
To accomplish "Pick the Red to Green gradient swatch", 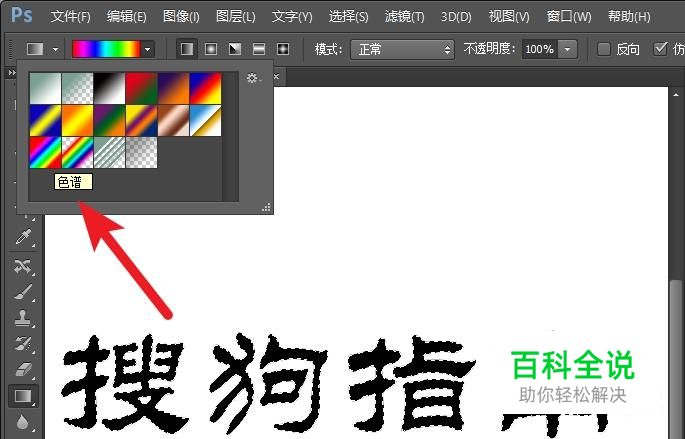I will click(142, 89).
